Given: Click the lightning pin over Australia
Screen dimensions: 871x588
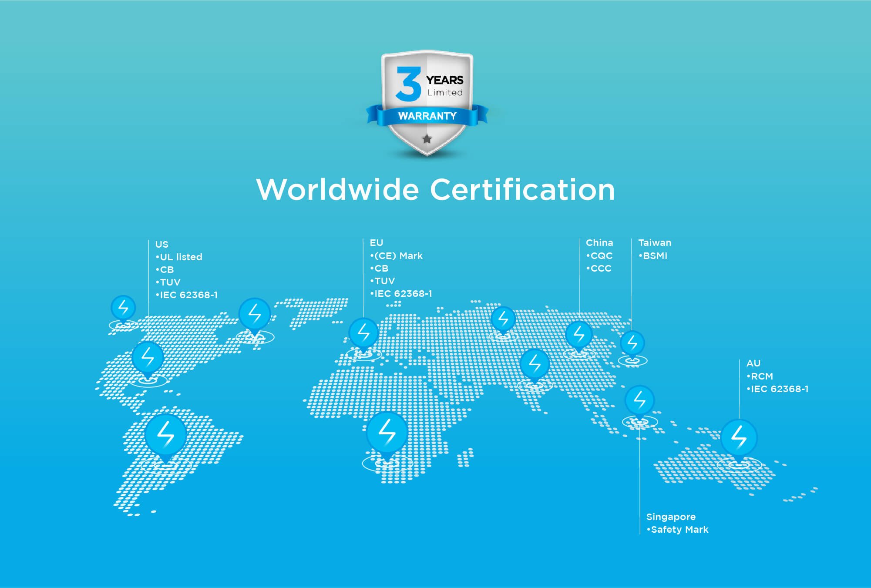Looking at the screenshot, I should click(x=739, y=437).
